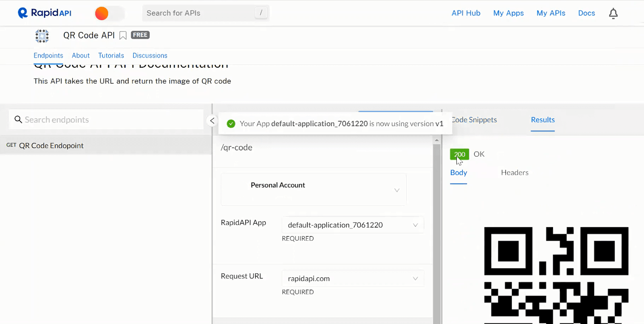644x324 pixels.
Task: Focus the Search endpoints field
Action: pyautogui.click(x=106, y=119)
